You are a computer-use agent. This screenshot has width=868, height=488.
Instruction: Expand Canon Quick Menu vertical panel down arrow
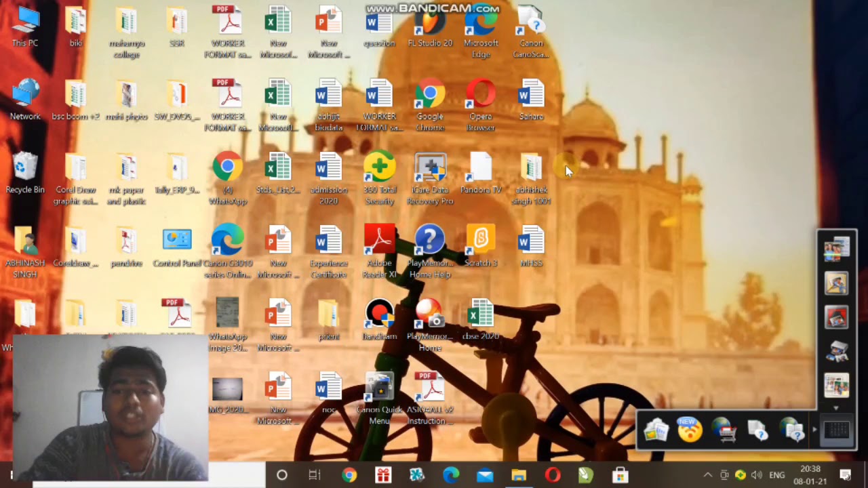pyautogui.click(x=836, y=407)
